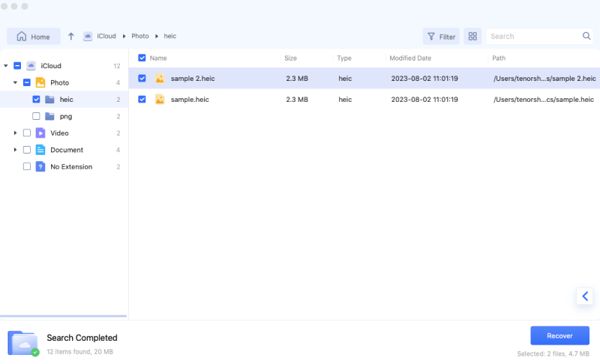Toggle the select-all checkbox beside Name
Viewport: 600px width, 364px height.
[x=142, y=58]
